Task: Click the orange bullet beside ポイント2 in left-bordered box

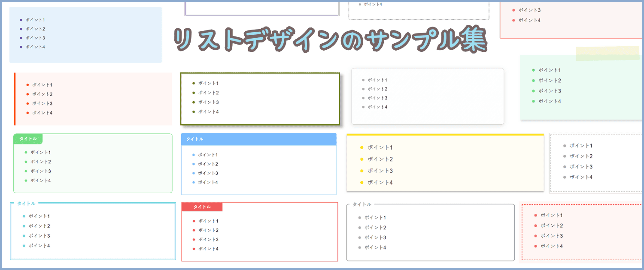Action: point(27,94)
